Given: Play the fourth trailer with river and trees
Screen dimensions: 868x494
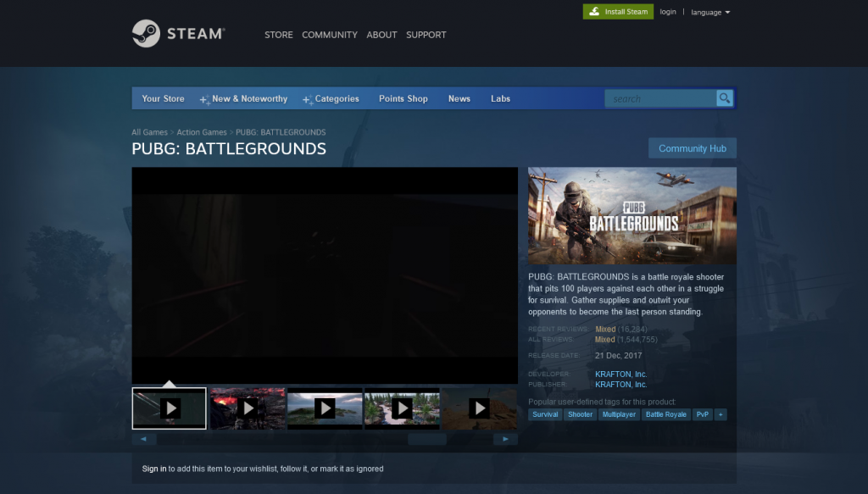Looking at the screenshot, I should pos(402,408).
